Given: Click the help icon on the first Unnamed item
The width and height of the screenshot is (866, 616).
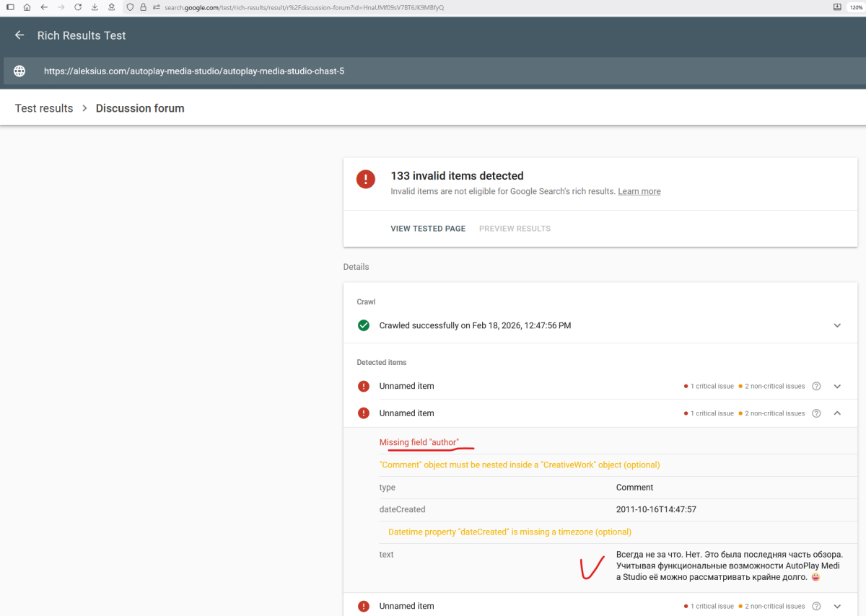Looking at the screenshot, I should pyautogui.click(x=816, y=386).
